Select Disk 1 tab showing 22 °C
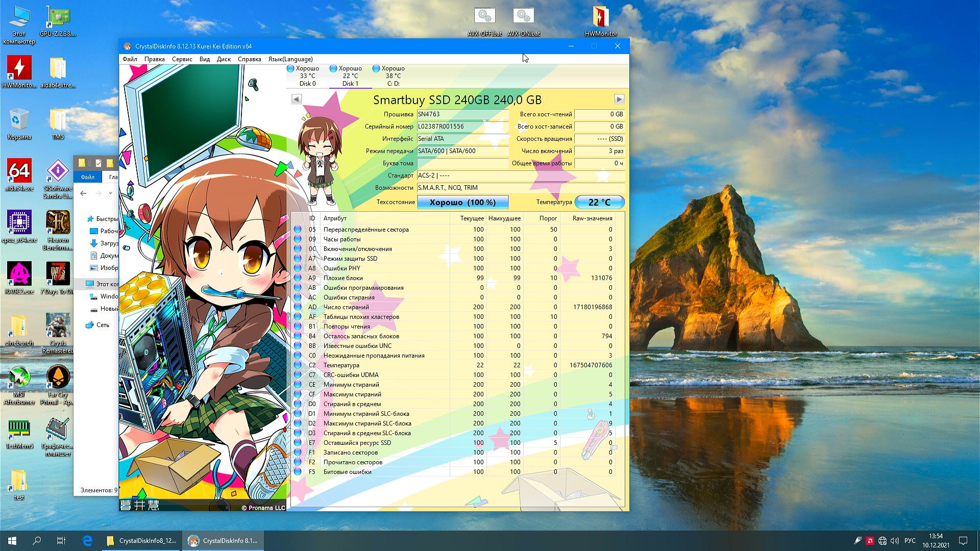 click(x=350, y=76)
